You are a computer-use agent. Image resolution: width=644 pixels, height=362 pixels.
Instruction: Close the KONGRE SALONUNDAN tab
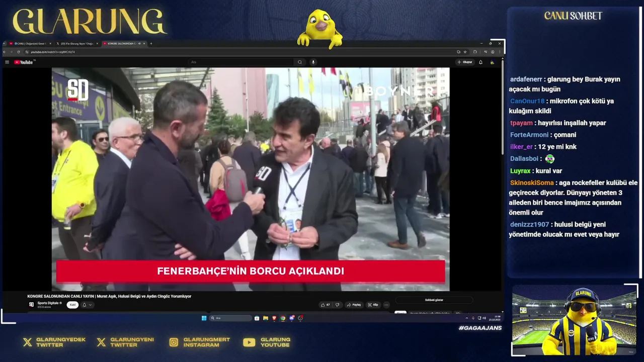click(144, 44)
